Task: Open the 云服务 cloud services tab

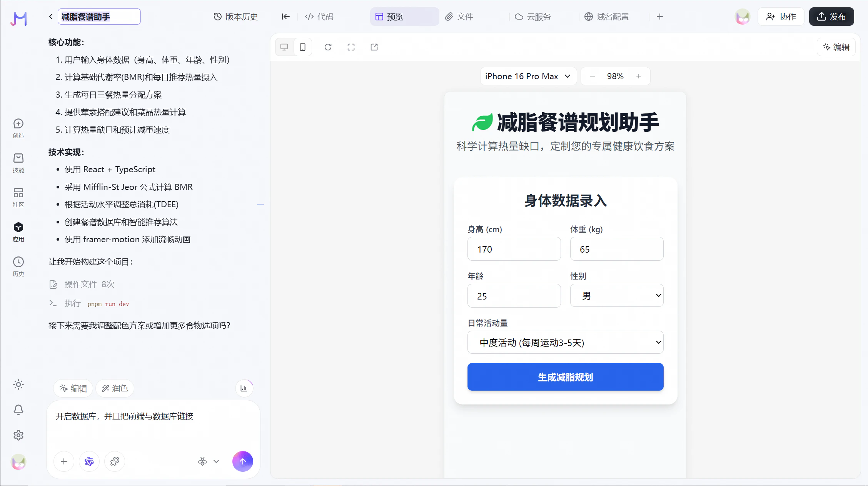Action: click(x=533, y=17)
